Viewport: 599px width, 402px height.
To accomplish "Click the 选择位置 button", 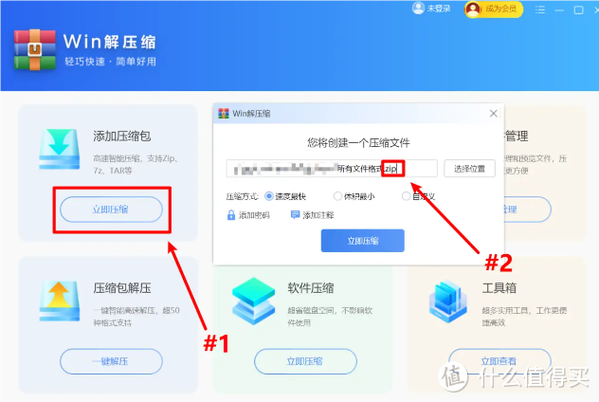I will 469,169.
